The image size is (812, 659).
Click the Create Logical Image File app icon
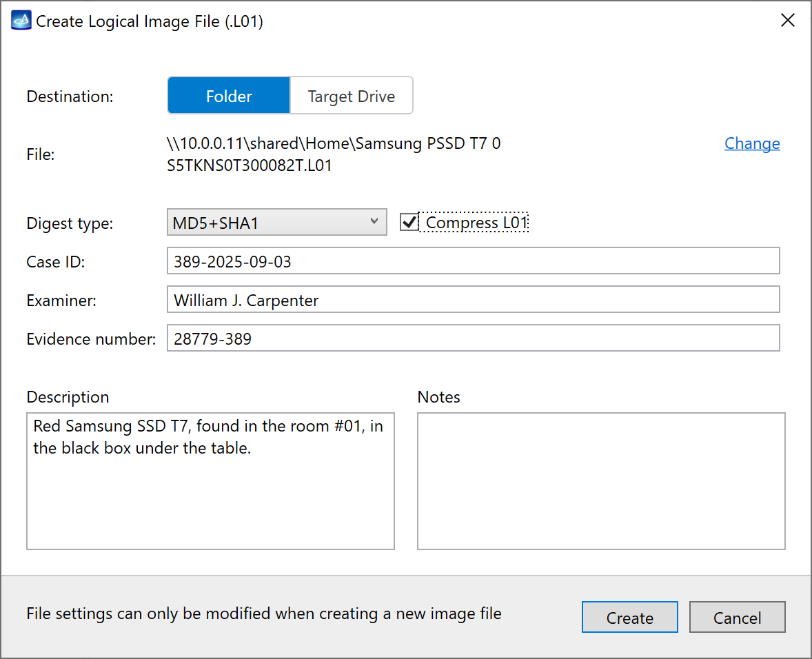tap(20, 20)
